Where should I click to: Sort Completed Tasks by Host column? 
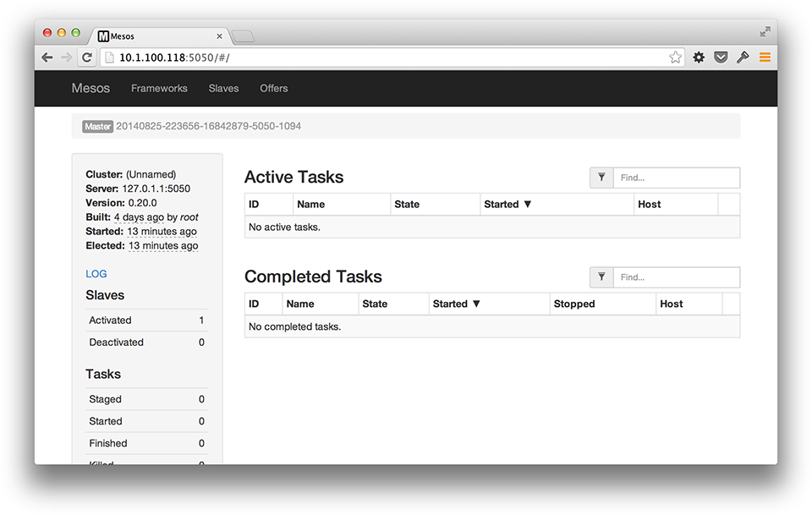point(671,304)
